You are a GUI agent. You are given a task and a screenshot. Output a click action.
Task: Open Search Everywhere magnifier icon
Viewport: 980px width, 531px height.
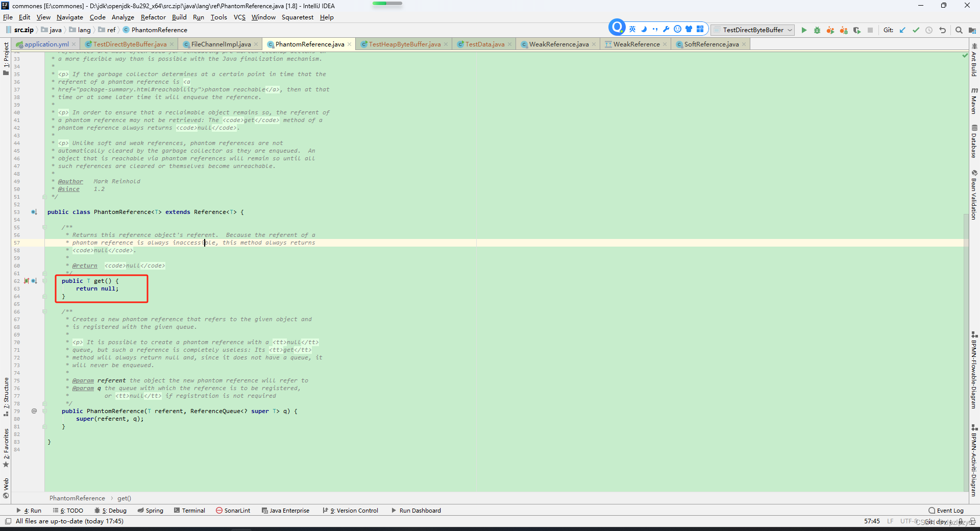pos(959,31)
